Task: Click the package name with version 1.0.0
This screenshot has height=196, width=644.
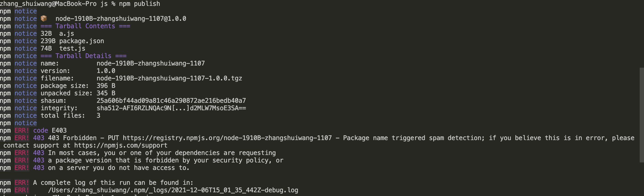Action: pyautogui.click(x=121, y=19)
